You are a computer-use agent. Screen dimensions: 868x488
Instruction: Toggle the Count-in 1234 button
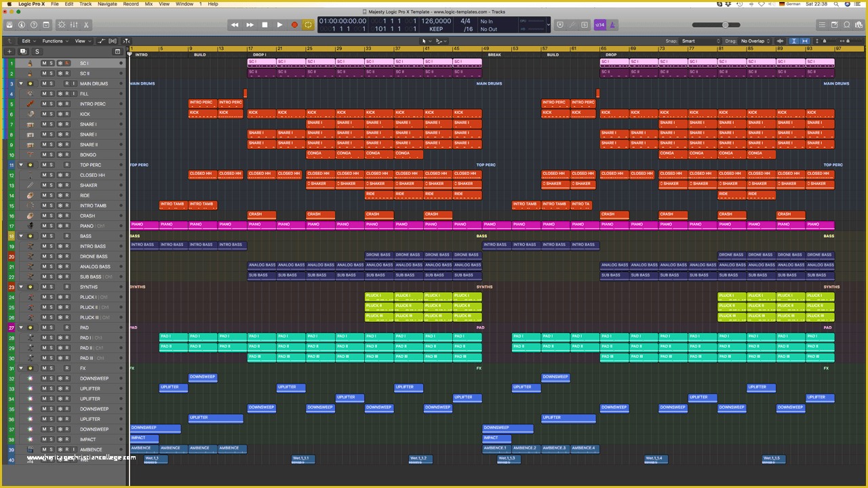coord(599,25)
